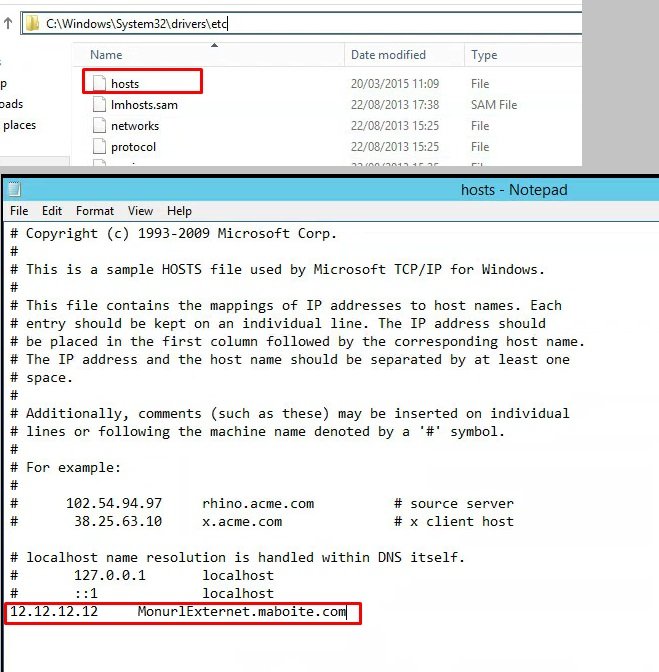Select the networks file name

(135, 126)
